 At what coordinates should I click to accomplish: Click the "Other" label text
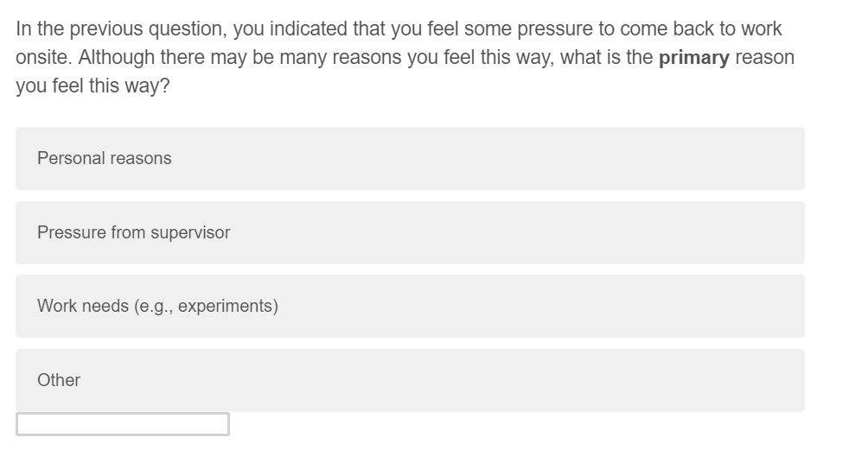pos(59,380)
